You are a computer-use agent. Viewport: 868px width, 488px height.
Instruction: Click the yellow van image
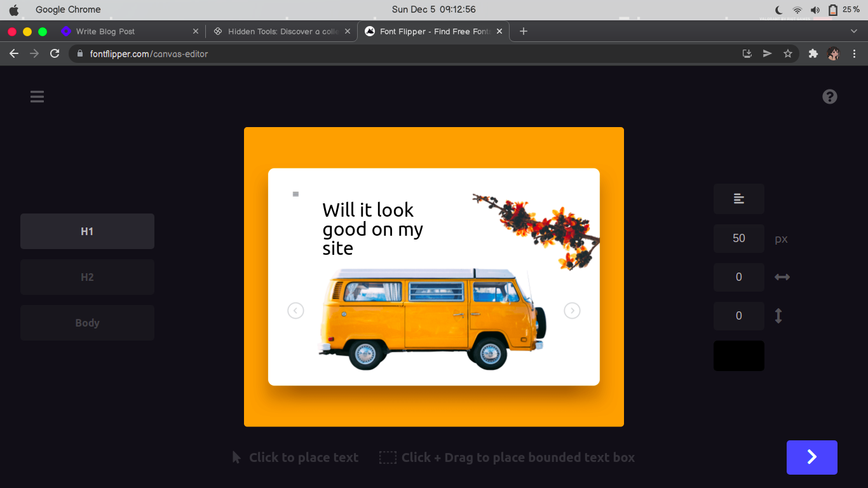[432, 319]
